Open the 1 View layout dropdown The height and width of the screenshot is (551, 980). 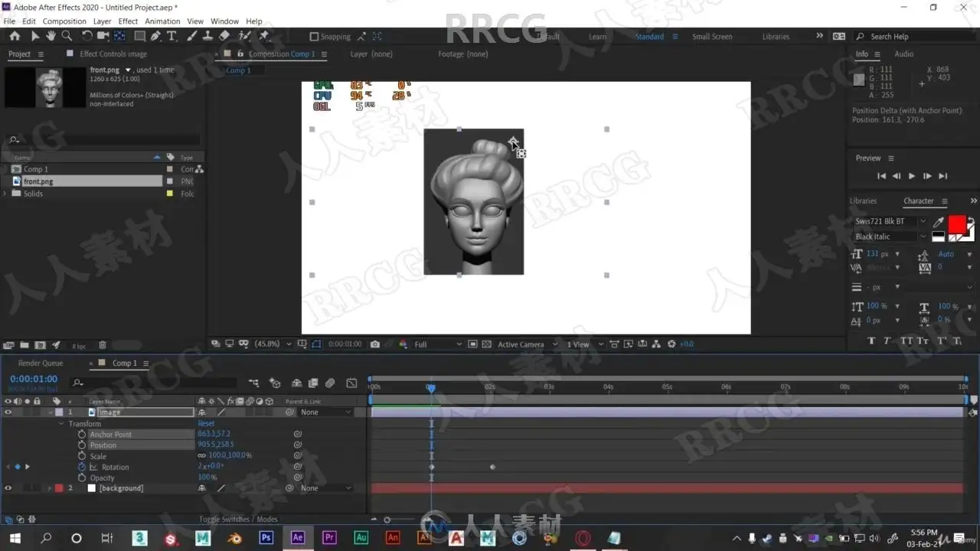(x=585, y=344)
